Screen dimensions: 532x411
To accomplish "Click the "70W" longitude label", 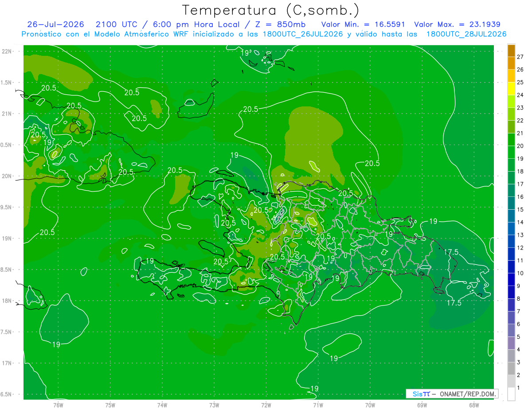I will [x=370, y=405].
